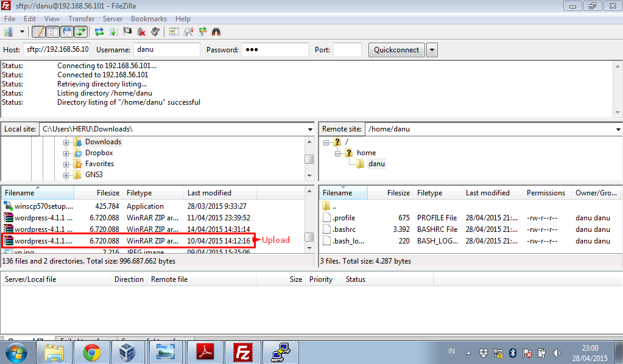Open parent directory '..' in remote list
Viewport: 623px width, 364px height.
tap(471, 206)
